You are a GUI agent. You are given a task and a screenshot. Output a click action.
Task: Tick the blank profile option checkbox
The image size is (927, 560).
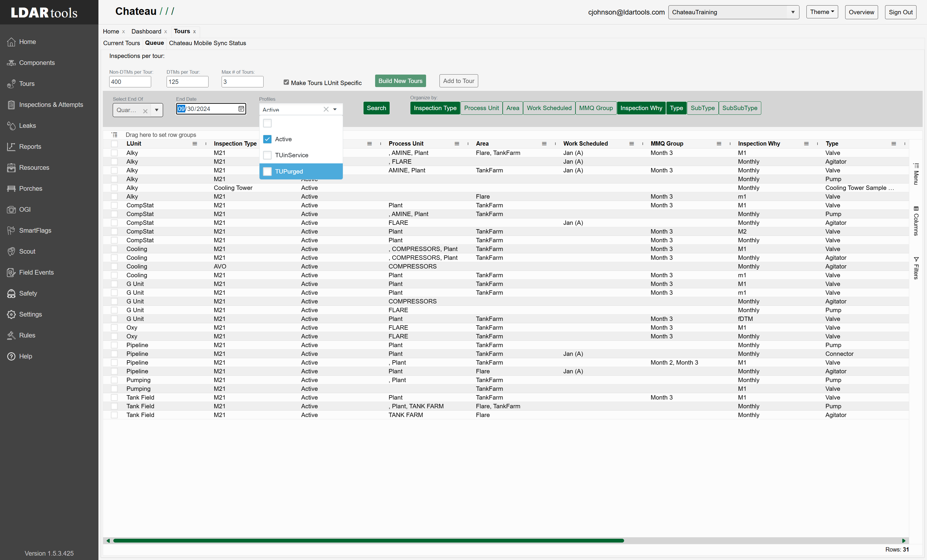coord(267,123)
